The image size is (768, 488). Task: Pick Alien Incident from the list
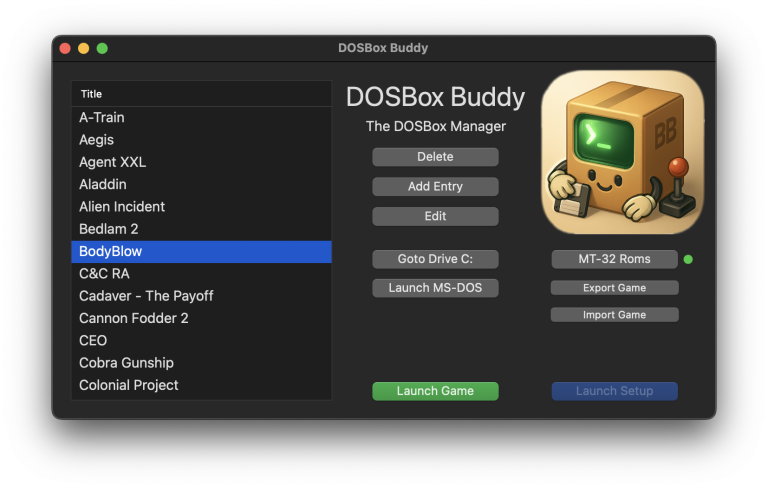201,207
